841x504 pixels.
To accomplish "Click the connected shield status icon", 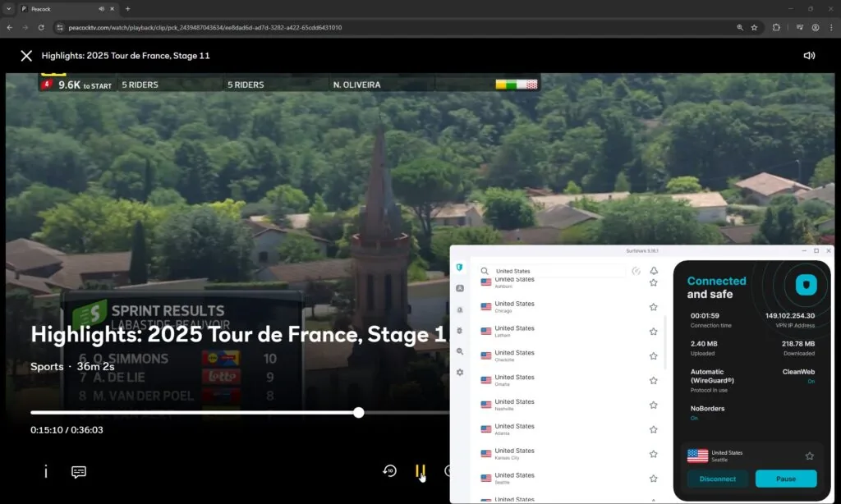I will [806, 285].
